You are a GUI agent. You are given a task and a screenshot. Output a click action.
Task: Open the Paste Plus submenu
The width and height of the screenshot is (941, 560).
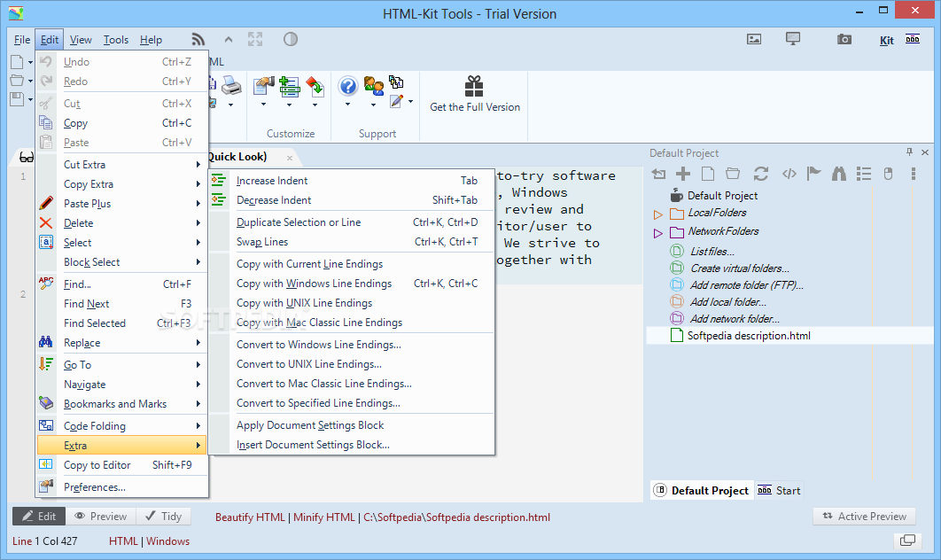121,204
